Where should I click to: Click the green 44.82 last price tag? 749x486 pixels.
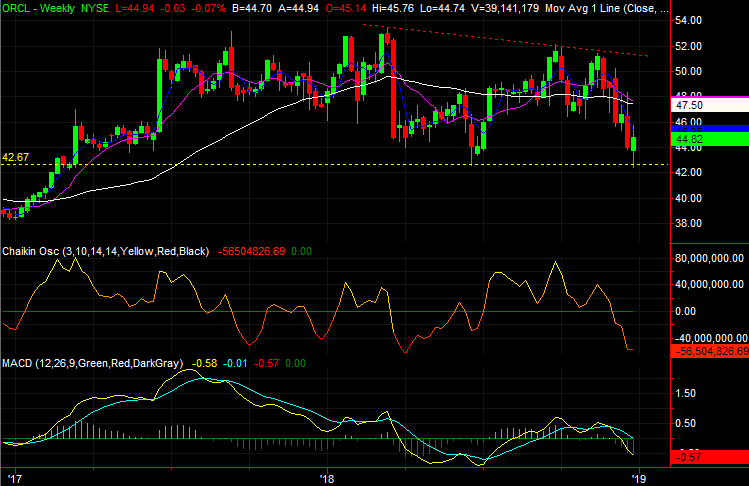pos(690,139)
